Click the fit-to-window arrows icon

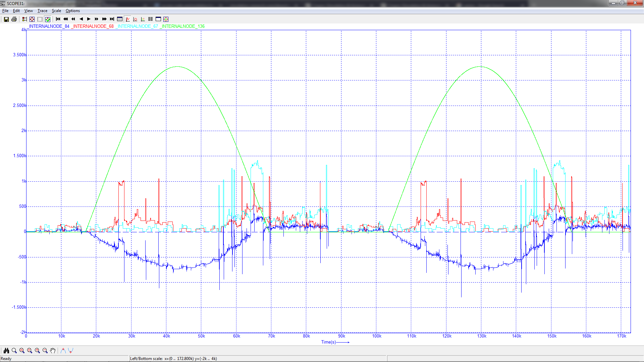(32, 19)
